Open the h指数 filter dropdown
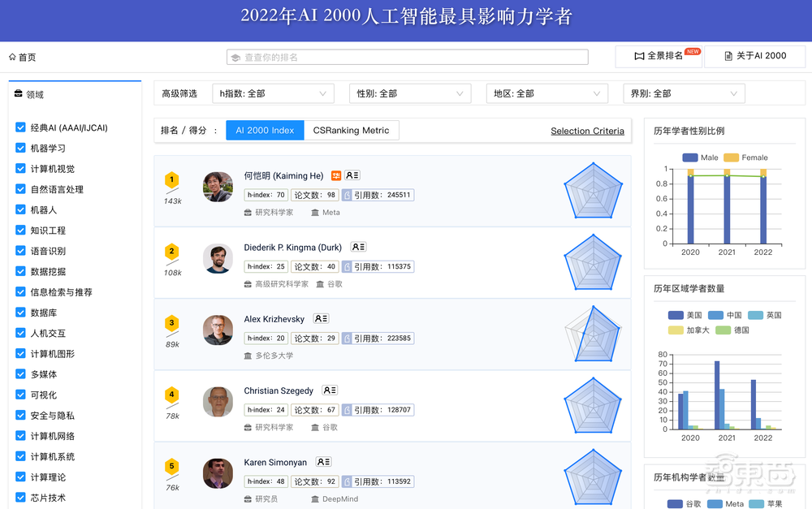This screenshot has width=812, height=509. pos(273,93)
